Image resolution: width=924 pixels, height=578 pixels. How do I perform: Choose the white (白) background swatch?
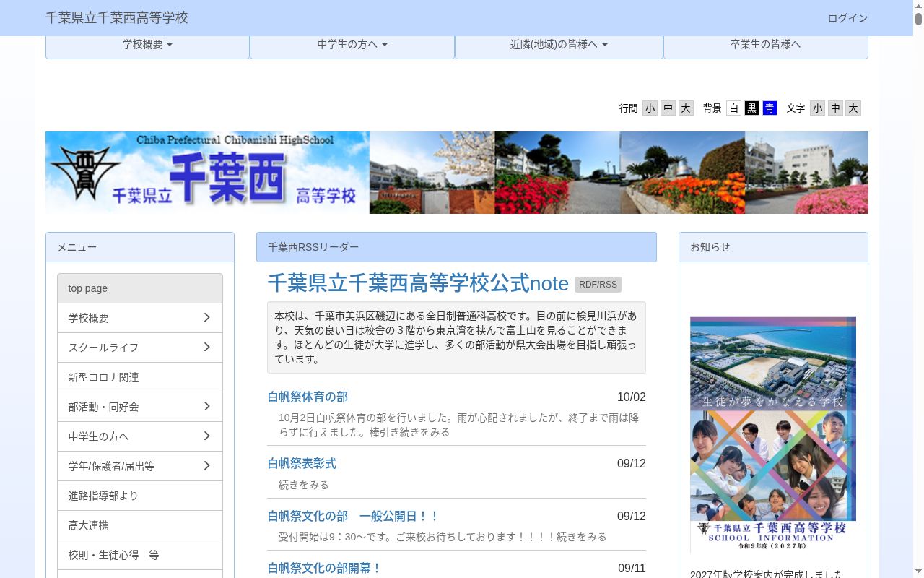[734, 108]
